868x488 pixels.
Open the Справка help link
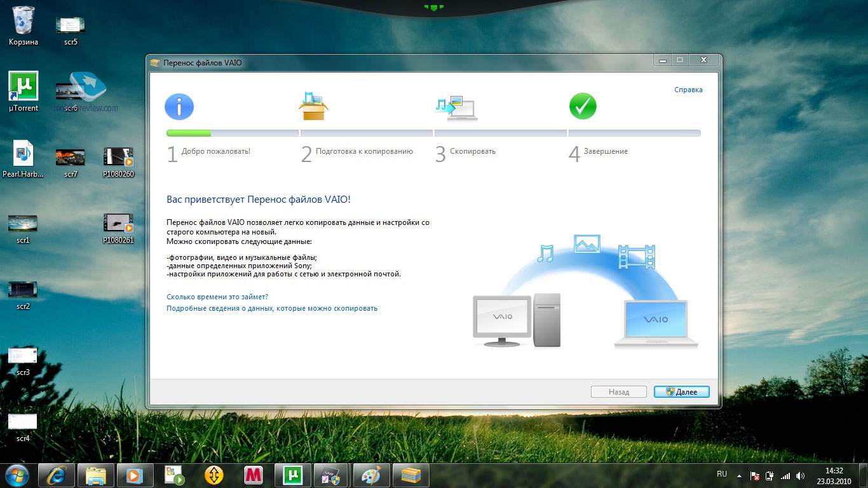688,90
